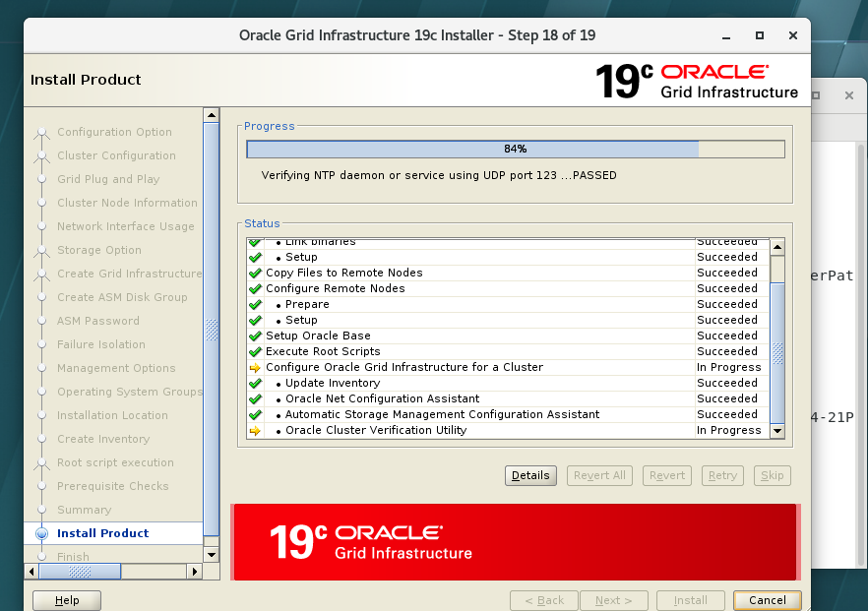The height and width of the screenshot is (611, 868).
Task: Click the steps panel vertical scrollbar thumb
Action: click(x=211, y=330)
